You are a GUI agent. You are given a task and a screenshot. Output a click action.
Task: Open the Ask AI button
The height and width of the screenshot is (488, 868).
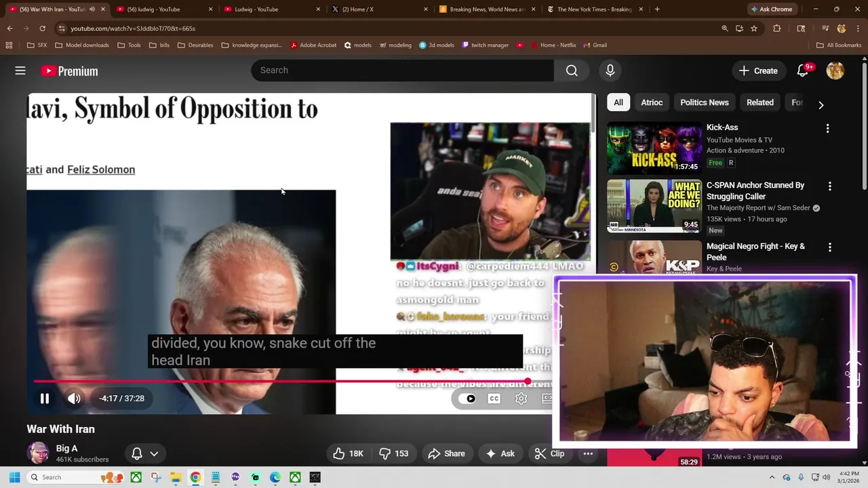[x=500, y=453]
